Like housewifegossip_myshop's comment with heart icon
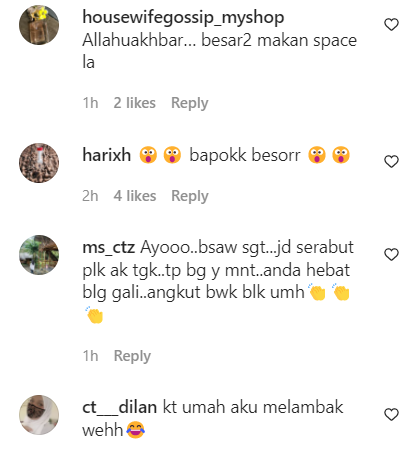Viewport: 412px width, 452px height. [x=391, y=25]
